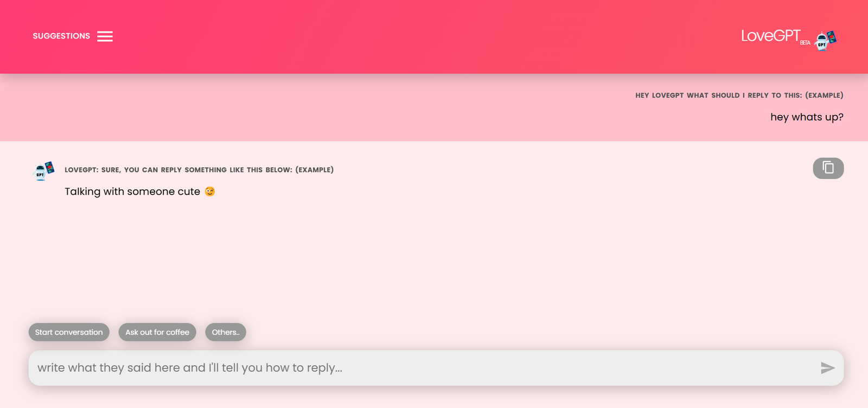Viewport: 868px width, 408px height.
Task: Click the robot mascot in the header
Action: pos(826,40)
